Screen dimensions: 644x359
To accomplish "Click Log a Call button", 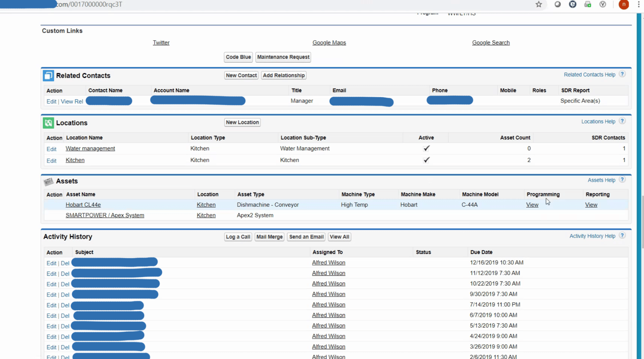I will click(x=238, y=237).
